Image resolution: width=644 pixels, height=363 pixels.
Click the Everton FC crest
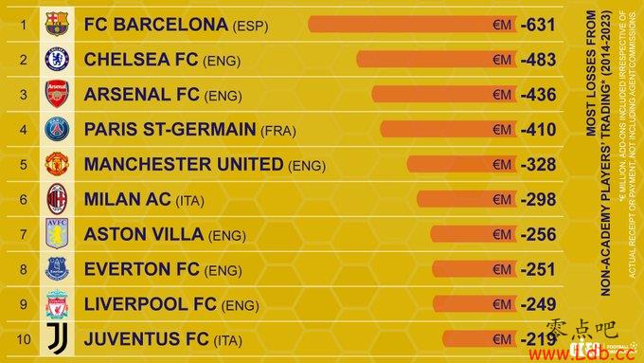[57, 269]
